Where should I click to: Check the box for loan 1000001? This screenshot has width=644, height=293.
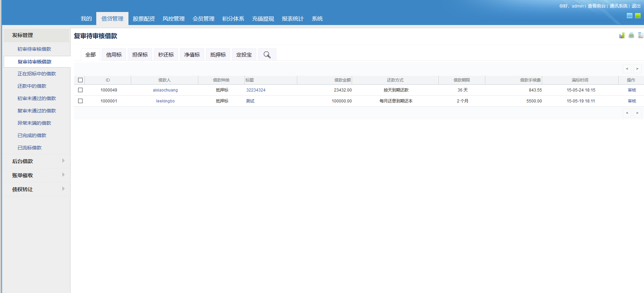tap(80, 101)
